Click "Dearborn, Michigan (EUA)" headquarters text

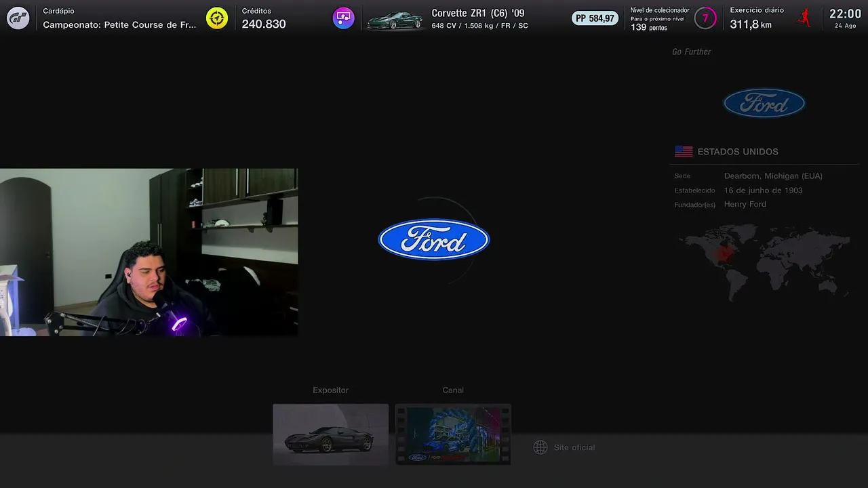coord(773,176)
